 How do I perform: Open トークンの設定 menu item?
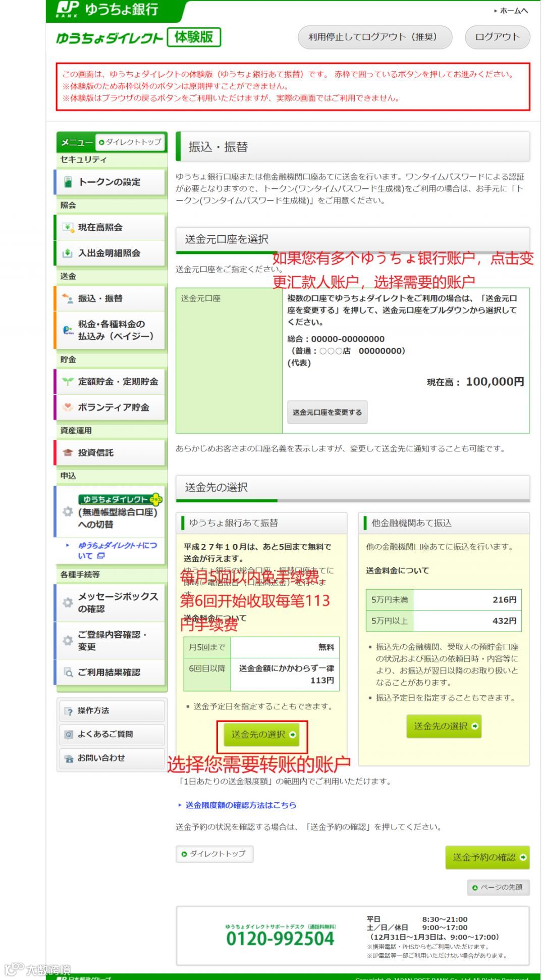click(110, 182)
